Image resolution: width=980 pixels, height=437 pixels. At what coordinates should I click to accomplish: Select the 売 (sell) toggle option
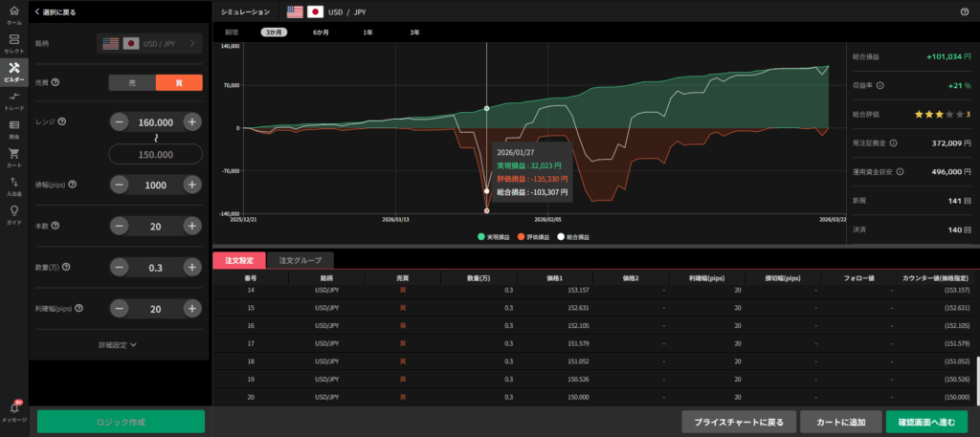tap(132, 82)
